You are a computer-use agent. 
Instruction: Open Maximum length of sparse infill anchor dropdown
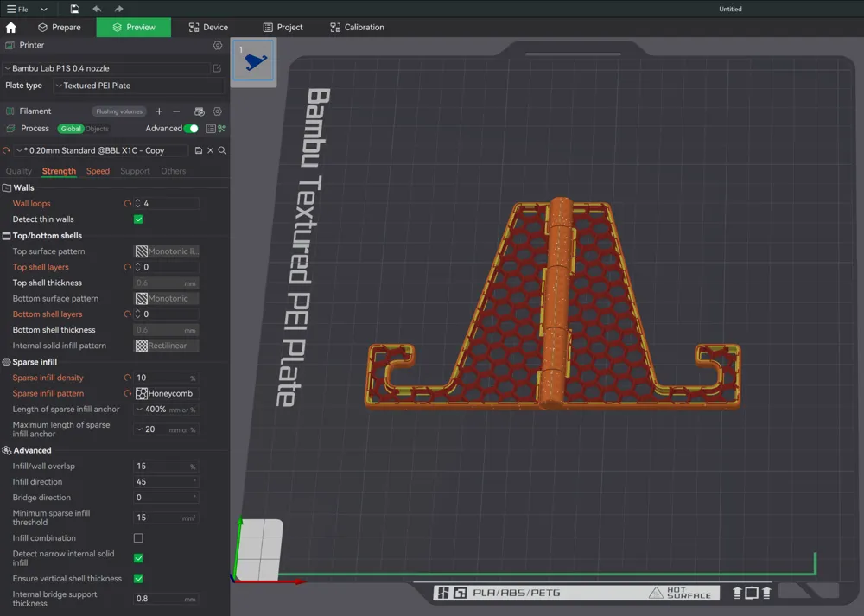click(167, 429)
